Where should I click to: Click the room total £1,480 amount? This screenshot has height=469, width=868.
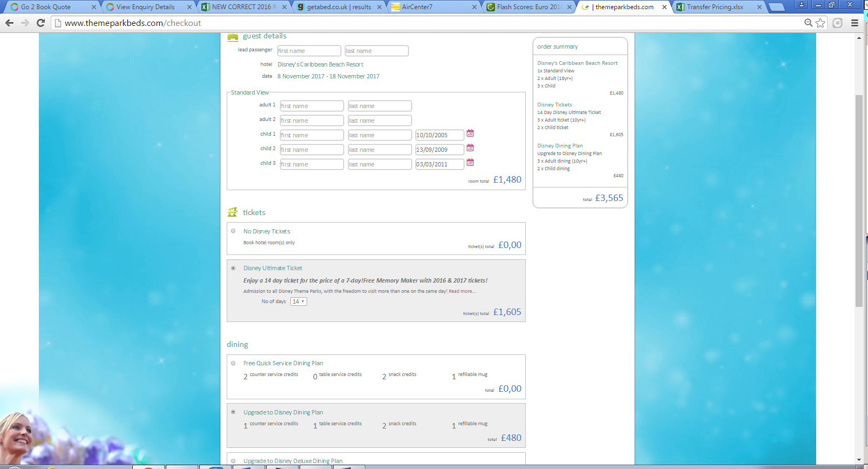tap(507, 179)
